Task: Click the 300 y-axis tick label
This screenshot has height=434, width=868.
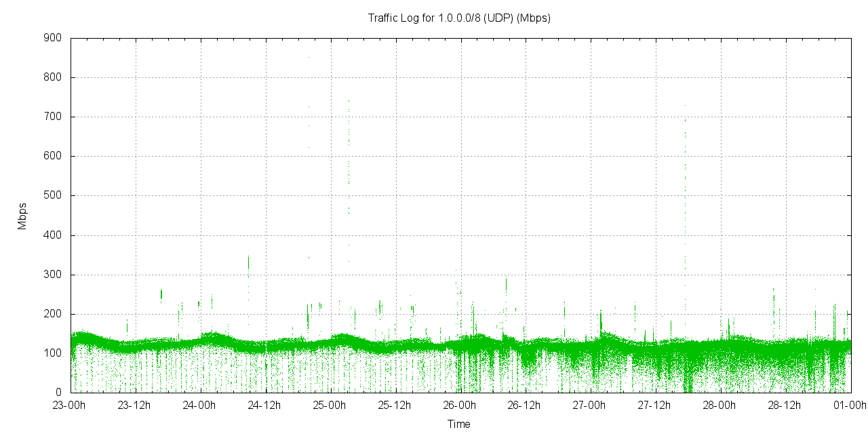Action: click(x=53, y=275)
